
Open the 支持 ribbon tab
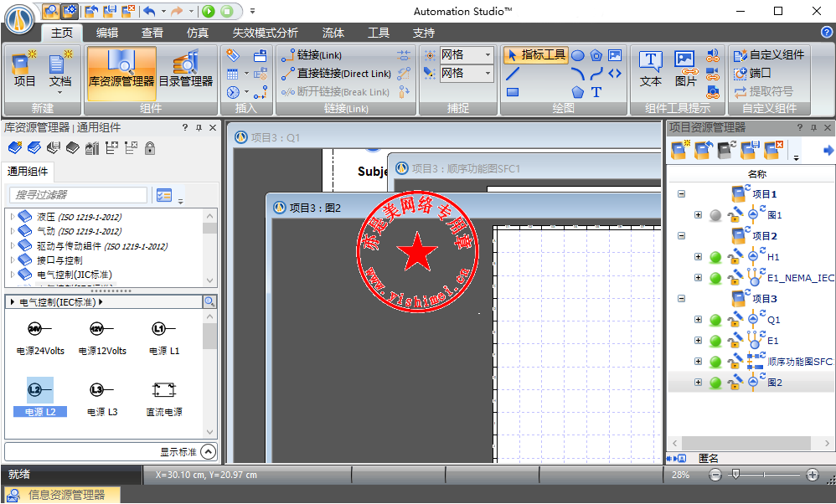coord(424,33)
